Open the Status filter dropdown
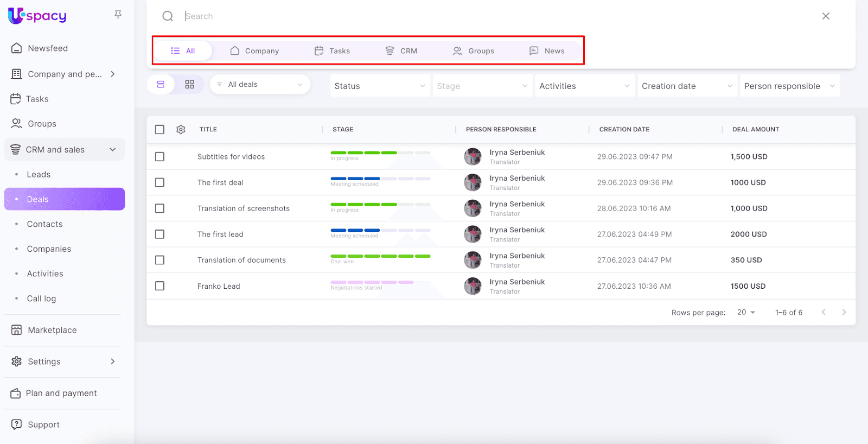 pyautogui.click(x=379, y=86)
